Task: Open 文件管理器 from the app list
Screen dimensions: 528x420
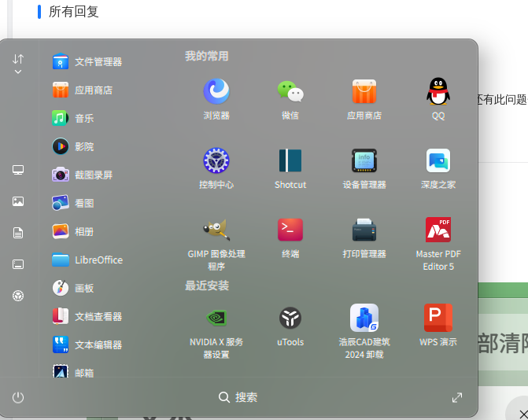Action: click(87, 61)
